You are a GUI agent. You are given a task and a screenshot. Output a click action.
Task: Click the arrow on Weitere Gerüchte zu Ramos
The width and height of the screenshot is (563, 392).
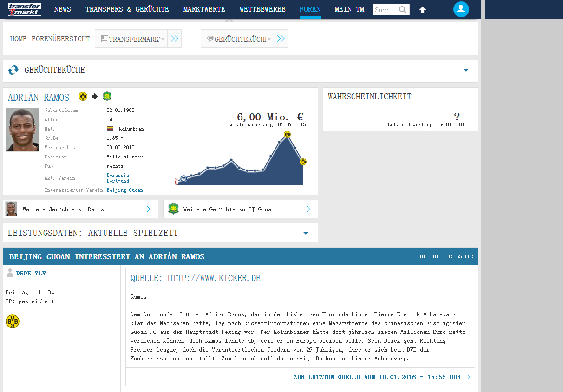pos(149,209)
